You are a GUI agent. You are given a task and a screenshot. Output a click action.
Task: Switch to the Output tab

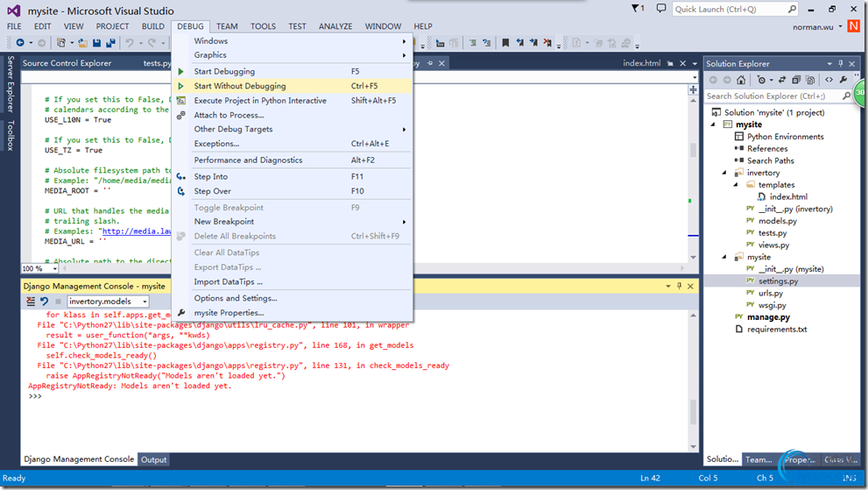tap(153, 459)
